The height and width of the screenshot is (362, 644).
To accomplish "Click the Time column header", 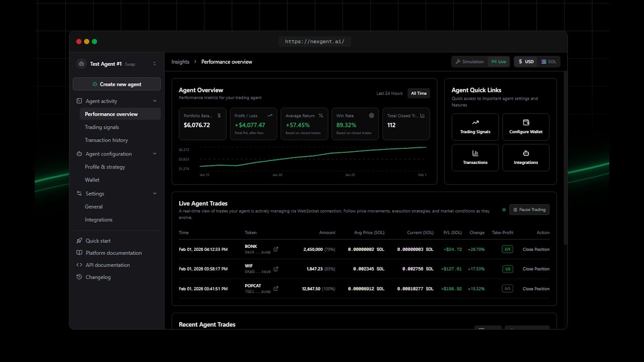I will (x=184, y=233).
